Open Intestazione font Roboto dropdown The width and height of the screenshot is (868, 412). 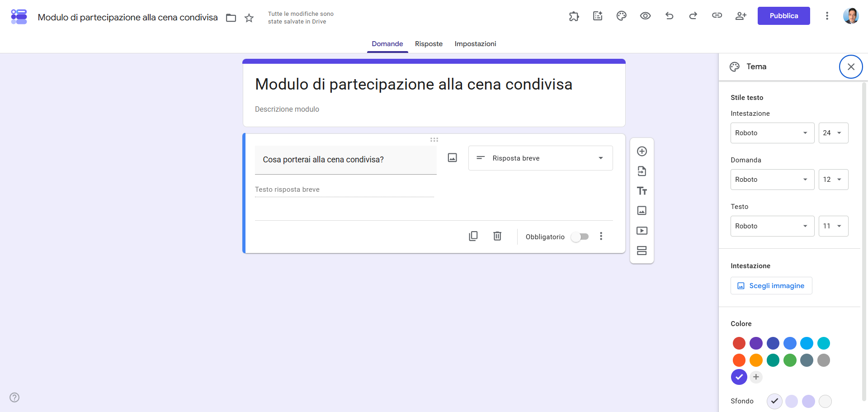(773, 133)
